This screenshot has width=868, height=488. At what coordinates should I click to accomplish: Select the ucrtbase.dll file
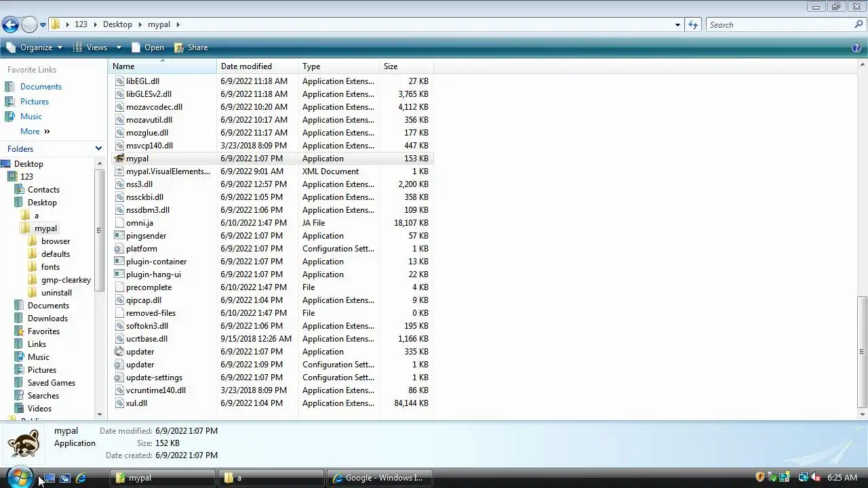point(146,339)
